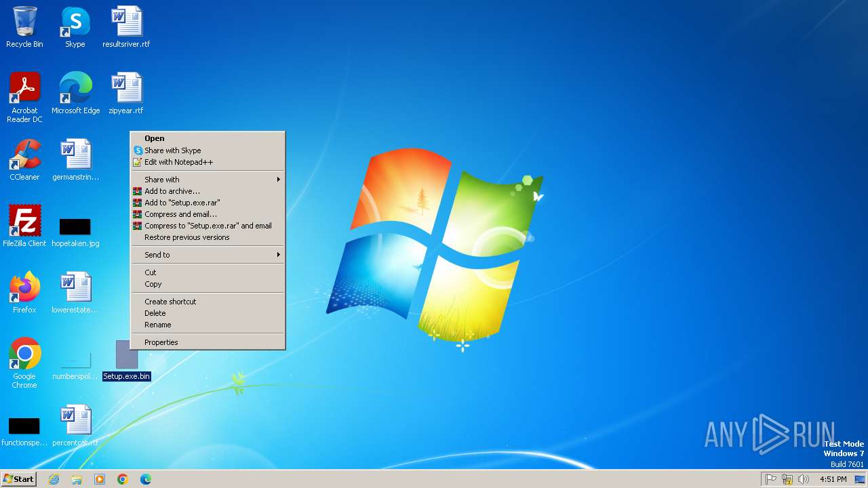The image size is (868, 488).
Task: Click the Show desktop button
Action: 860,479
